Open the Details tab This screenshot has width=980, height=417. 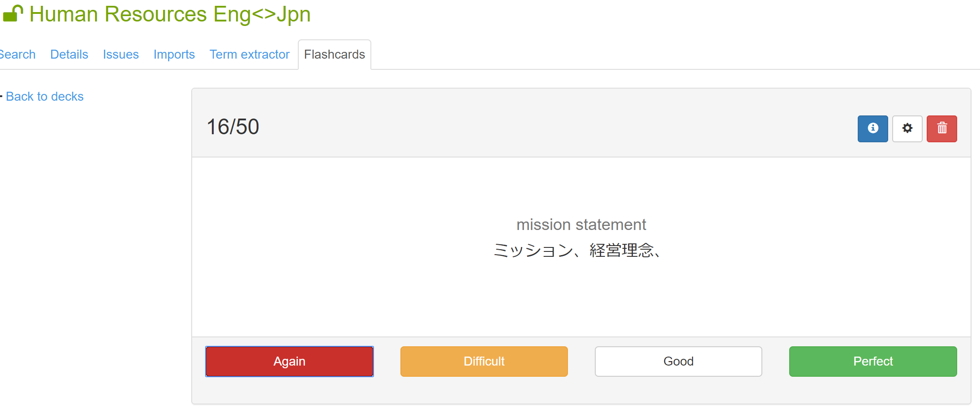tap(69, 55)
